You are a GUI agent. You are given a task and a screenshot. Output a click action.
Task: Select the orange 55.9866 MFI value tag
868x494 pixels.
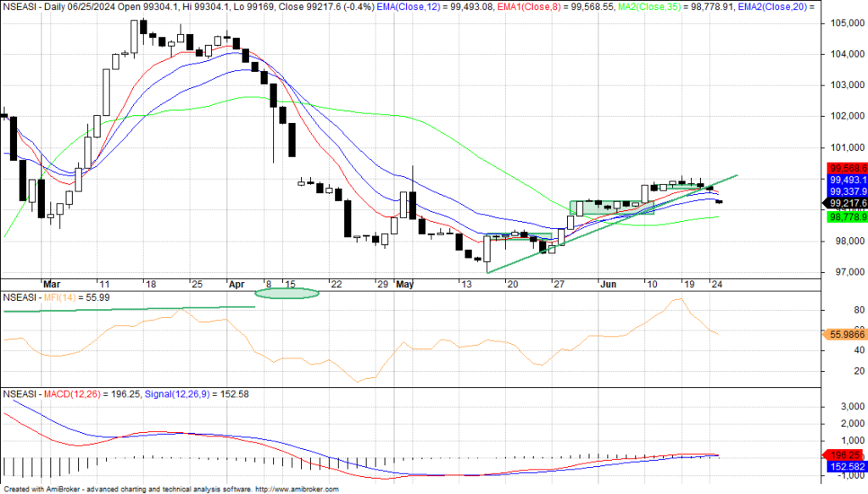(844, 336)
